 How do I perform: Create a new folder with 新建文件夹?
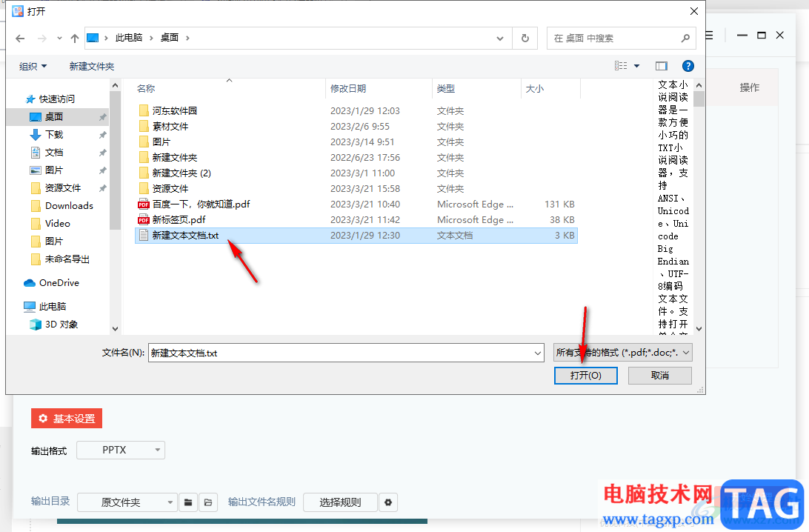coord(92,66)
